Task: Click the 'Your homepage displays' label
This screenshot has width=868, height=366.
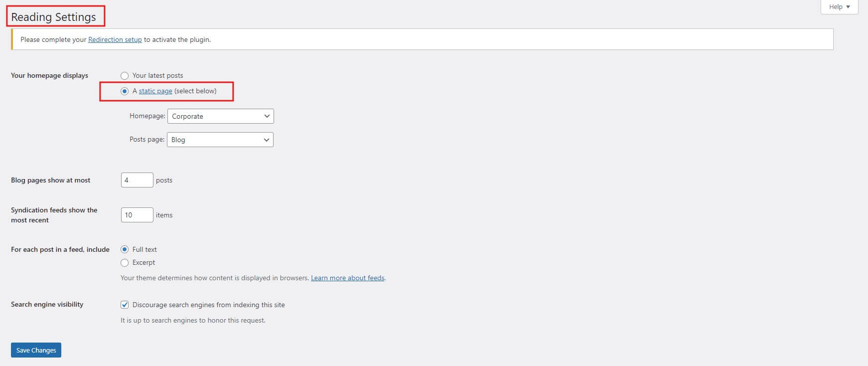Action: point(49,76)
